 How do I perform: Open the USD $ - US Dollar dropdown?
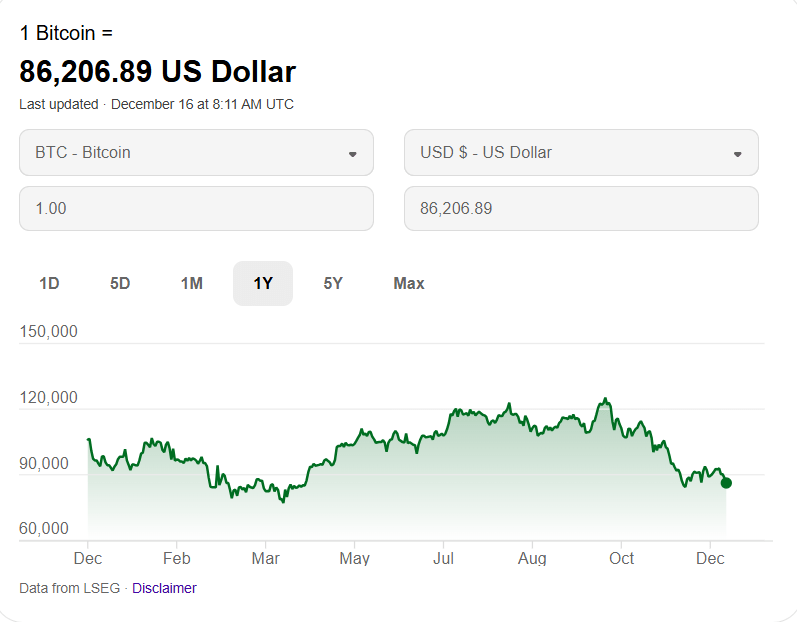(x=580, y=153)
